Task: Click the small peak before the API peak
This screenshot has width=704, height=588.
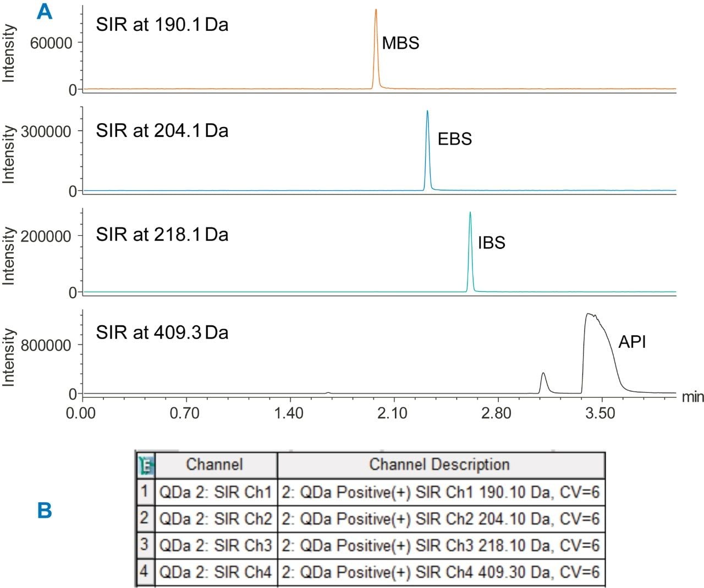Action: click(543, 382)
